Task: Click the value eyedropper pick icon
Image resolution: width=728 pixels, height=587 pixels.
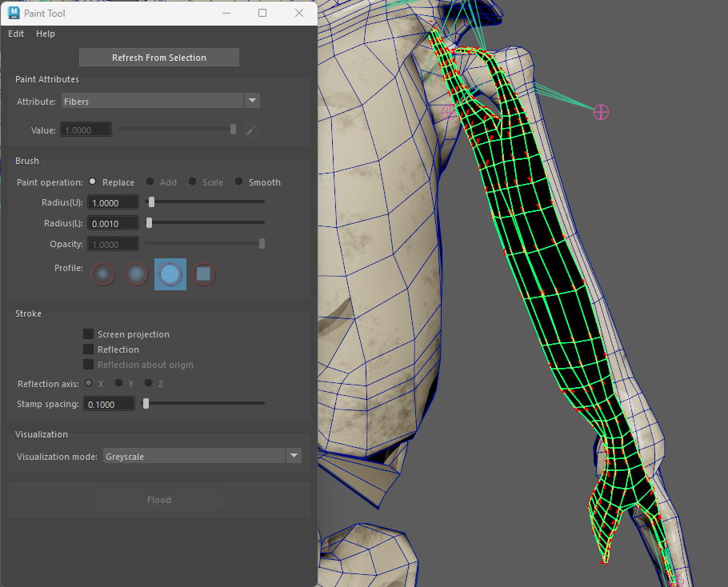Action: (251, 130)
